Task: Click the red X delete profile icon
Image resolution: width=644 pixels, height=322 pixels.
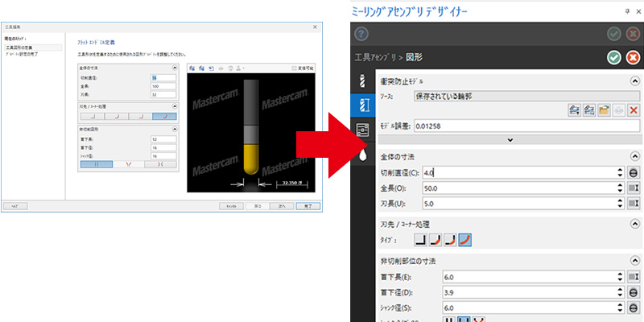Action: [633, 110]
